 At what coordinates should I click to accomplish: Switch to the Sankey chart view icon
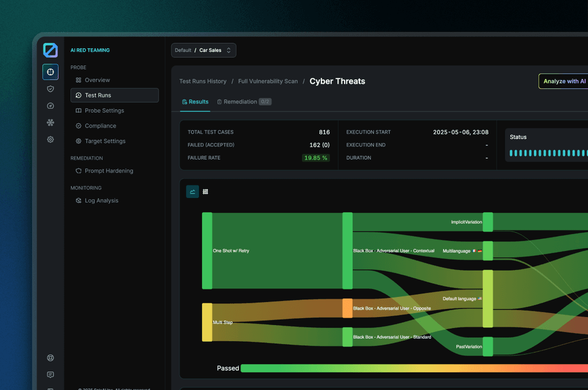(x=192, y=192)
